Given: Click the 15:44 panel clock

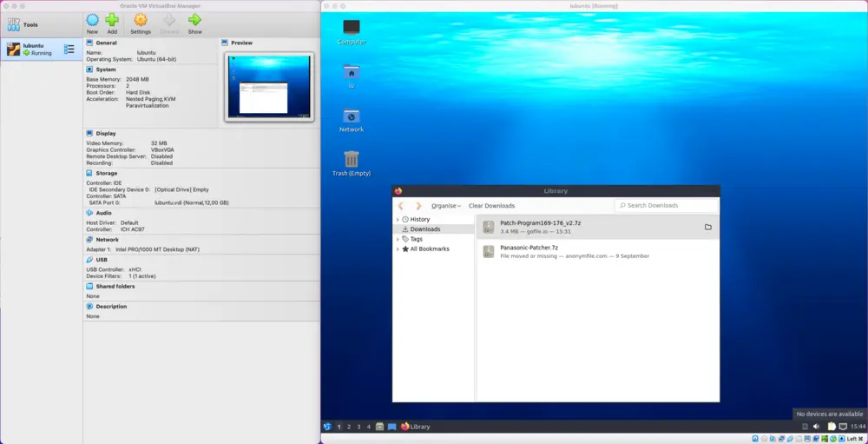Looking at the screenshot, I should pyautogui.click(x=858, y=427).
